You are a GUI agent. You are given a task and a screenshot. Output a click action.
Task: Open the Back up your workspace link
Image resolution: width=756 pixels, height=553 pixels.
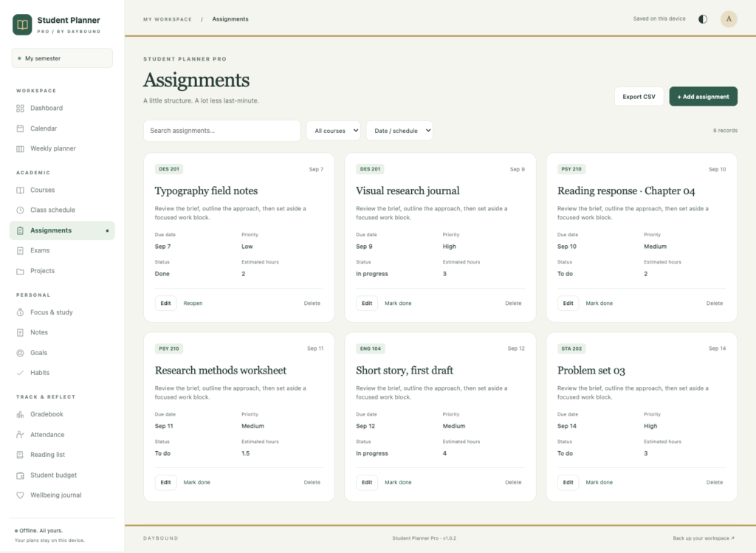pos(704,538)
